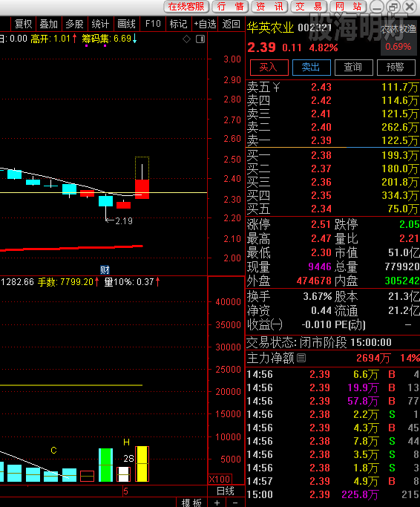This screenshot has height=507, width=420.
Task: Click the 复权 adjustment toolbar item
Action: click(x=23, y=24)
